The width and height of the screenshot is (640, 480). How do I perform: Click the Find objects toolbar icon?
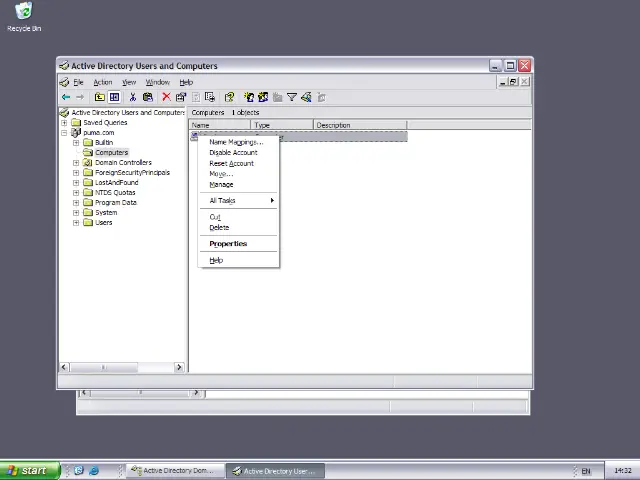pos(306,97)
